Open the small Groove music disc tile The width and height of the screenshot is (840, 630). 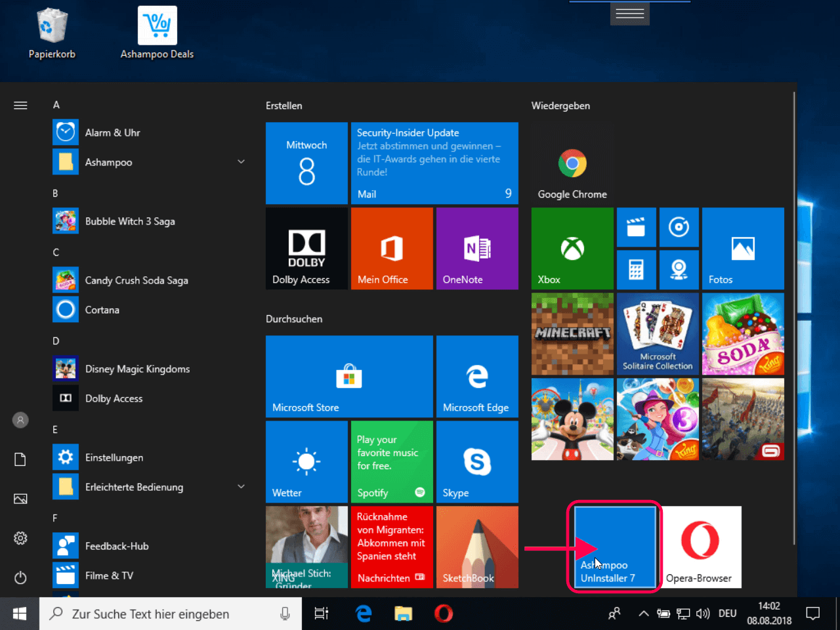coord(679,228)
